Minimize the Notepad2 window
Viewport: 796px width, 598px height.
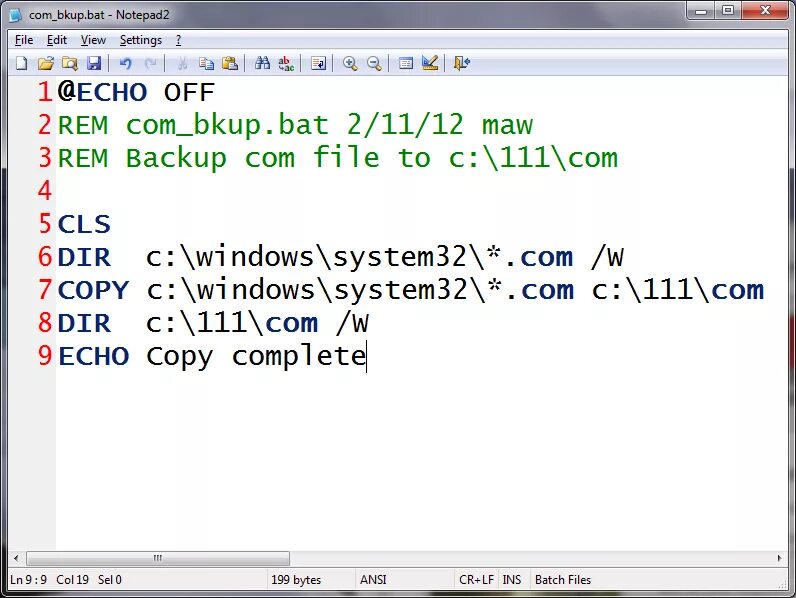(x=701, y=10)
